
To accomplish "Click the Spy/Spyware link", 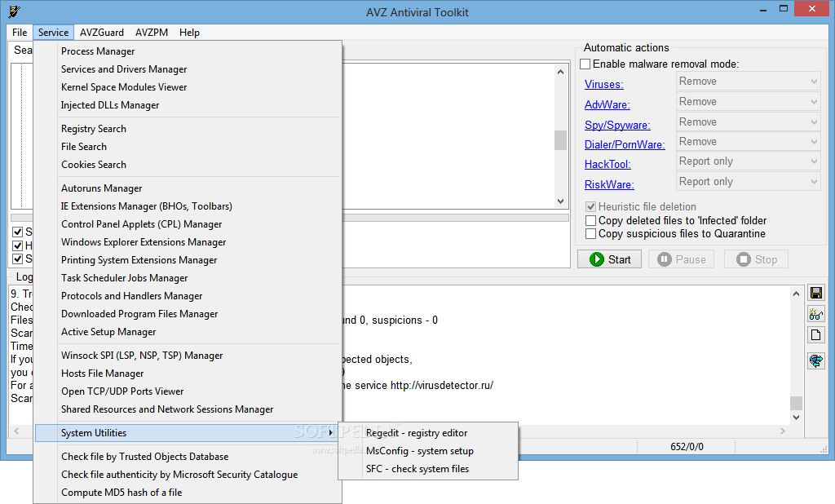I will pos(617,125).
